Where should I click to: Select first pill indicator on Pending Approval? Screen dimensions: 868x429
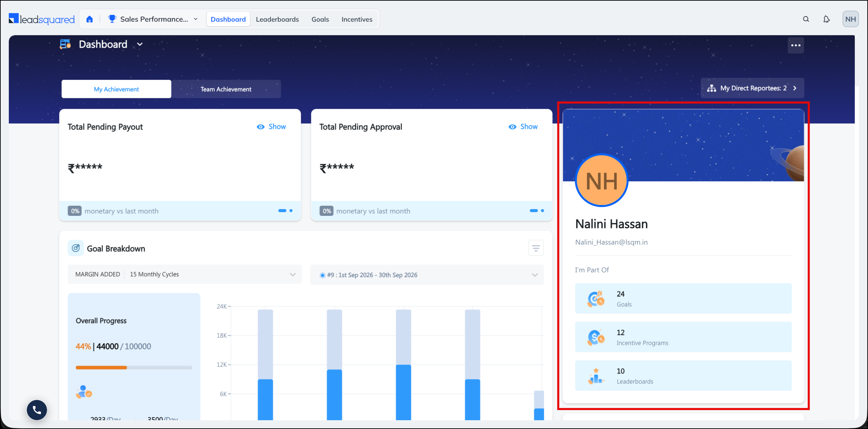coord(534,211)
